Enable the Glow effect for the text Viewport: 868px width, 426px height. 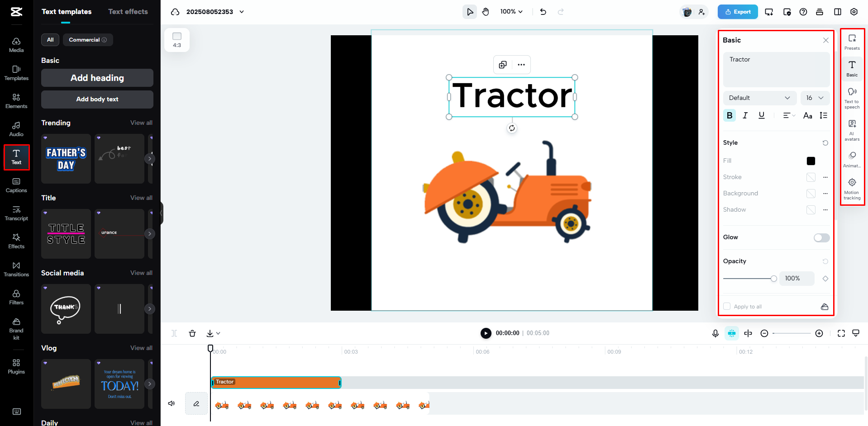tap(820, 237)
